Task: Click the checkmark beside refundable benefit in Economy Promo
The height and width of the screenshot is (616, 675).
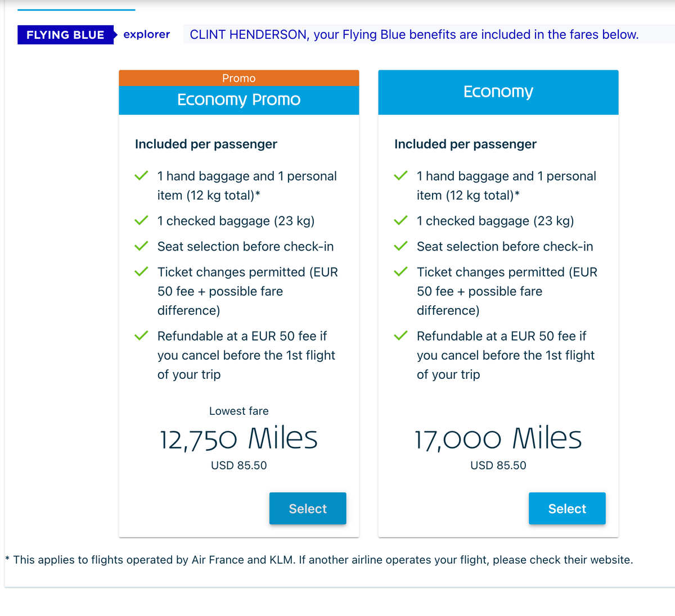Action: pos(141,336)
